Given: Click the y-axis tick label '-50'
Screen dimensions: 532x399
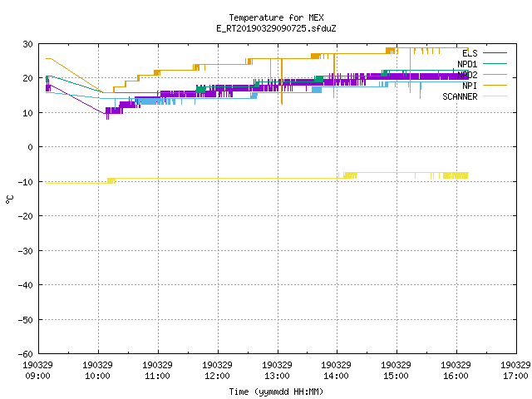Looking at the screenshot, I should [x=26, y=319].
